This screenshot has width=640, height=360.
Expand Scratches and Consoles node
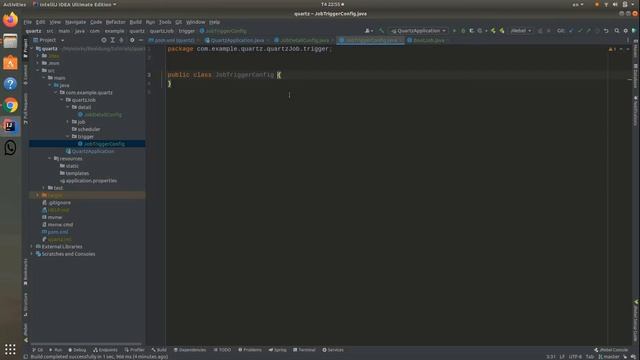point(32,254)
